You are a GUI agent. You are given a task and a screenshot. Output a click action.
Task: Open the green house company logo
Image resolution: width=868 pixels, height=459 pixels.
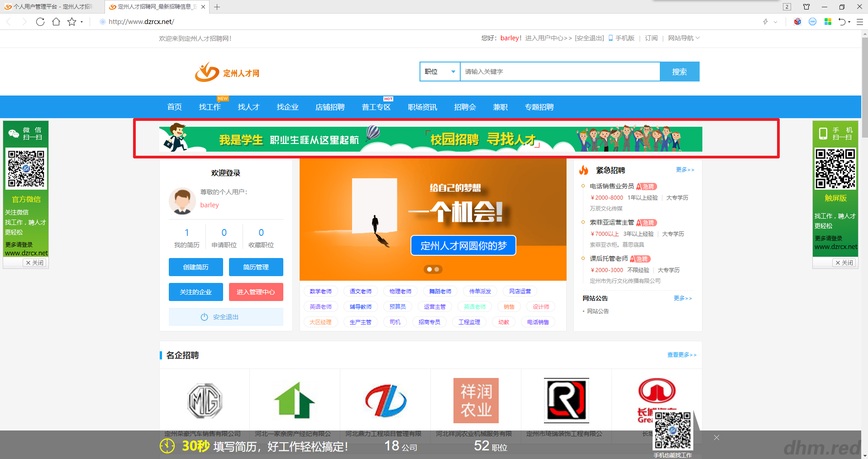pos(295,401)
